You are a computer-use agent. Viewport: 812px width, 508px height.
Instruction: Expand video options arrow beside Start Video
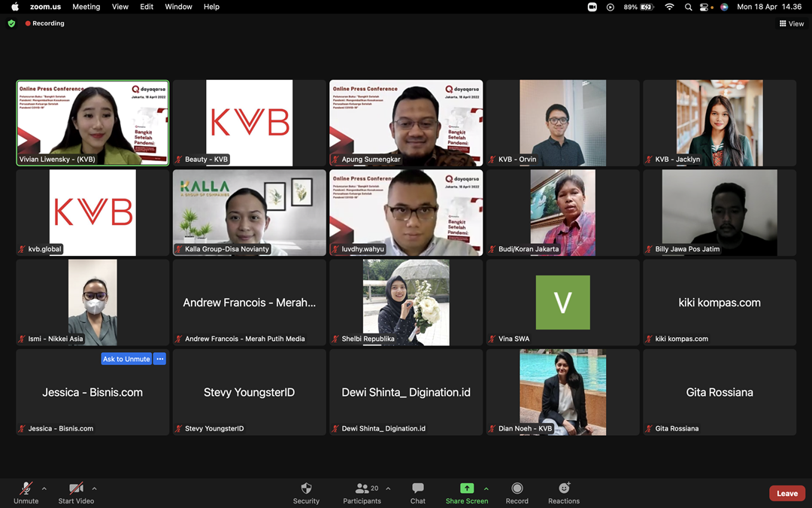click(94, 488)
